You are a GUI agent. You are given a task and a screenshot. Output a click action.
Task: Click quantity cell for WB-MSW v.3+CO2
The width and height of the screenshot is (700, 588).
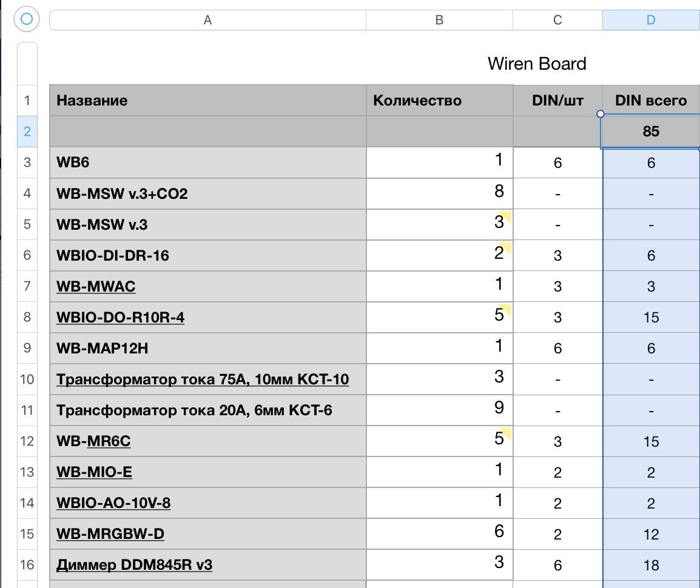[x=440, y=193]
